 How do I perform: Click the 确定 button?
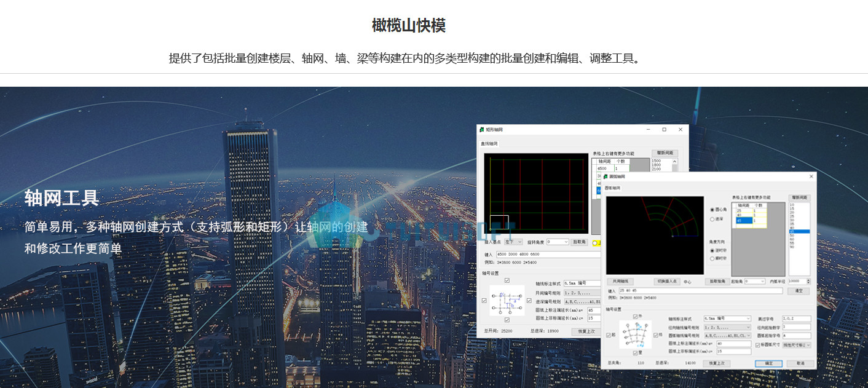tap(768, 363)
